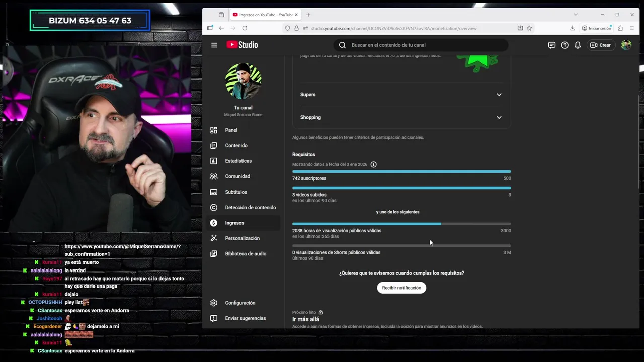Click the 2038 horas visualización progress bar
Image resolution: width=644 pixels, height=362 pixels.
pos(401,224)
